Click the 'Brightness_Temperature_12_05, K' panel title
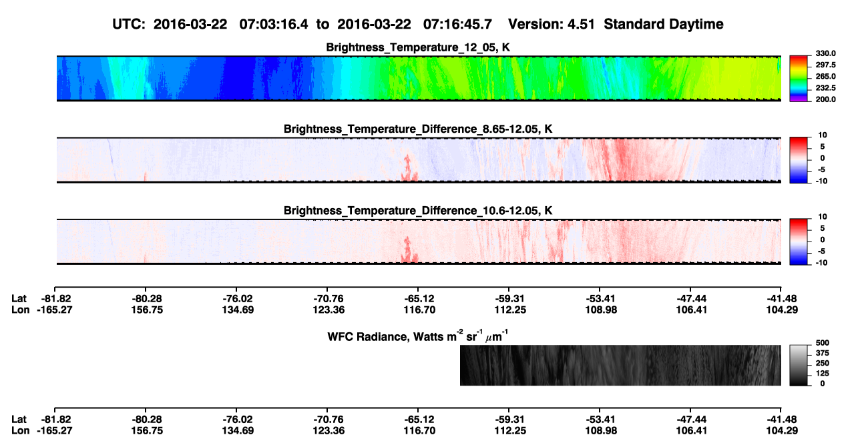Screen dimensions: 868x445 pos(418,47)
